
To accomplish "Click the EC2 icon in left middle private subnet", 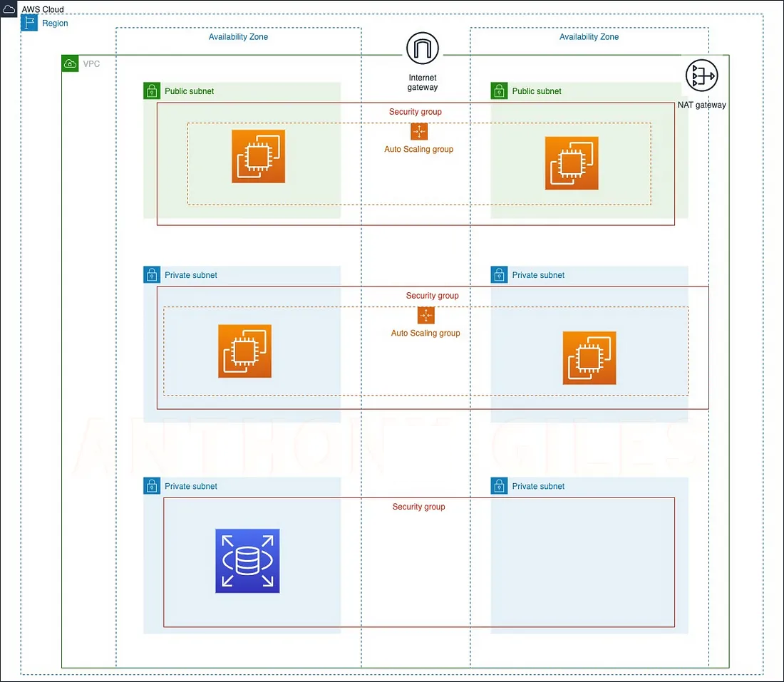I will point(244,351).
